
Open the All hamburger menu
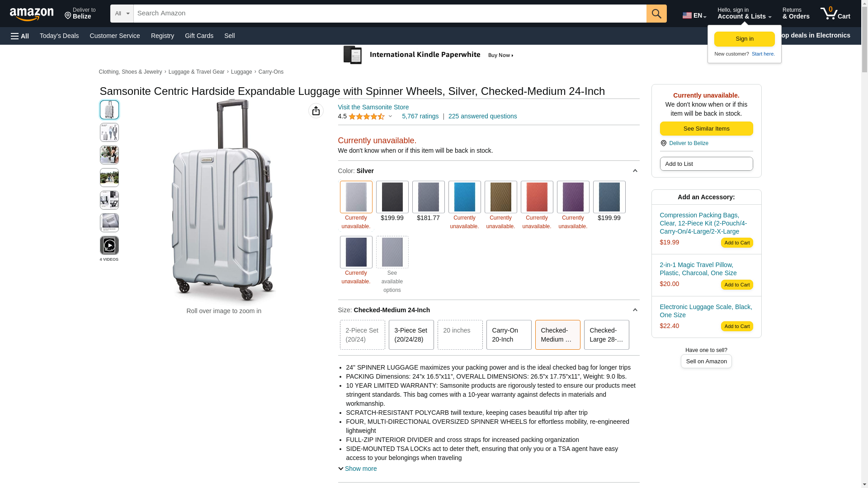(20, 36)
